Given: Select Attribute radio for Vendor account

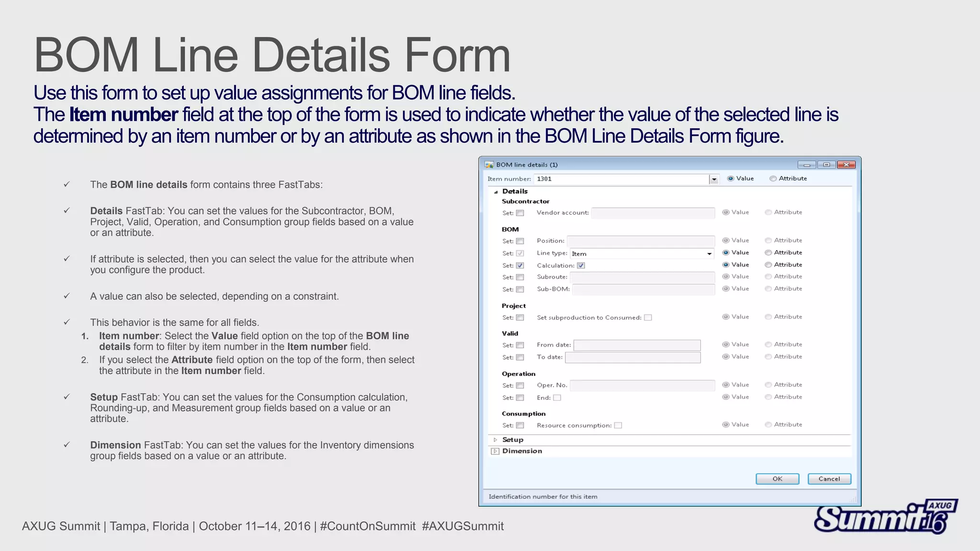Looking at the screenshot, I should tap(768, 212).
